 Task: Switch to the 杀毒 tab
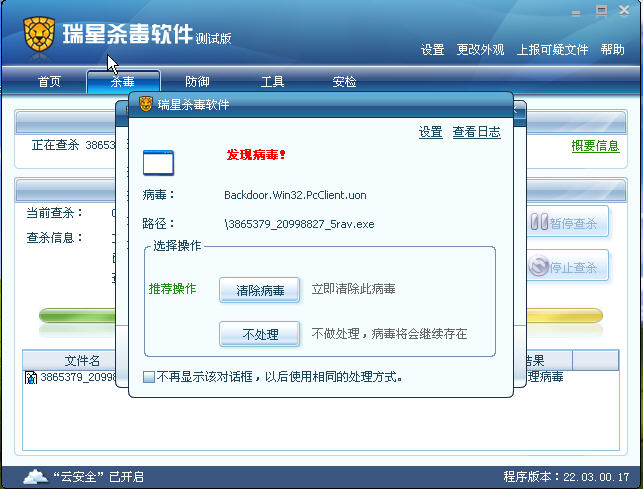pyautogui.click(x=123, y=82)
